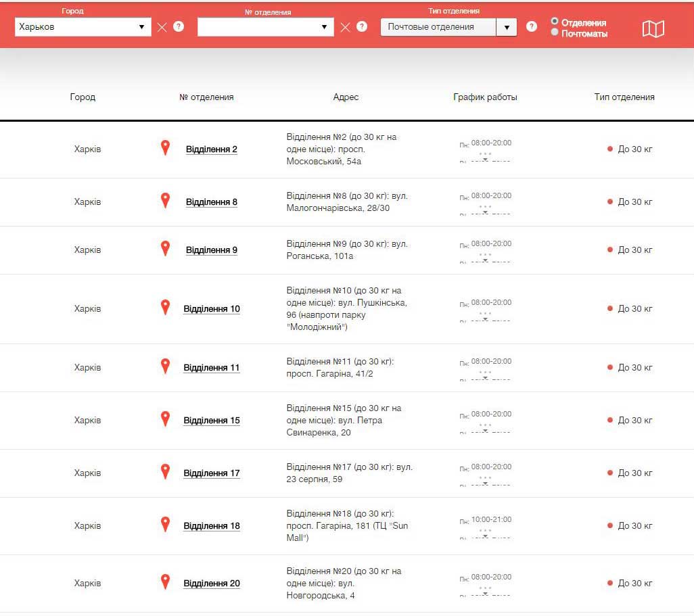Open help icon beside № отделения
Viewport: 694px width, 616px height.
pos(362,27)
